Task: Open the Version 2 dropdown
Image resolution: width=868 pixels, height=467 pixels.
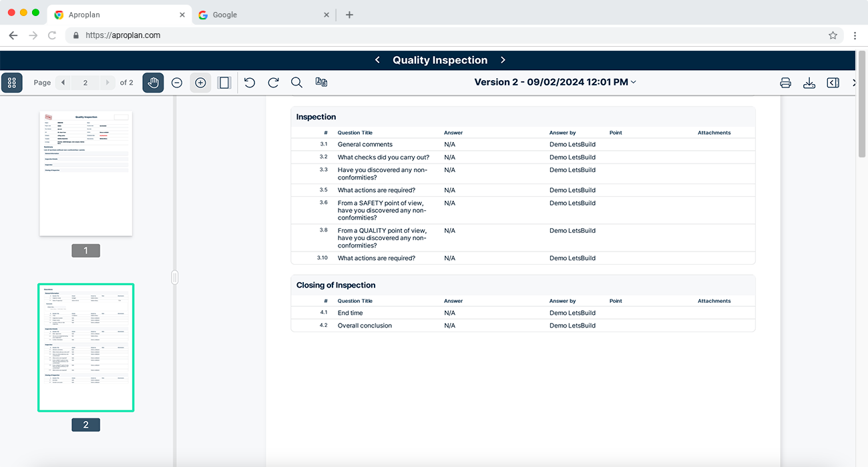Action: pyautogui.click(x=555, y=82)
